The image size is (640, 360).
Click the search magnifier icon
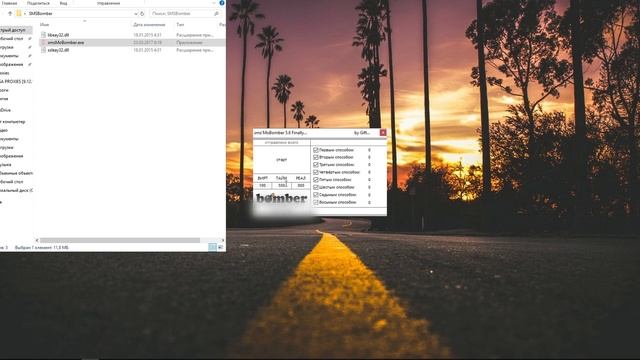(216, 13)
